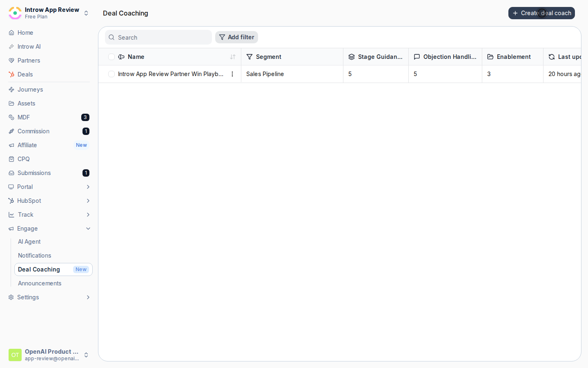Expand the Portal submenu chevron
Viewport: 588px width, 368px height.
pos(88,187)
